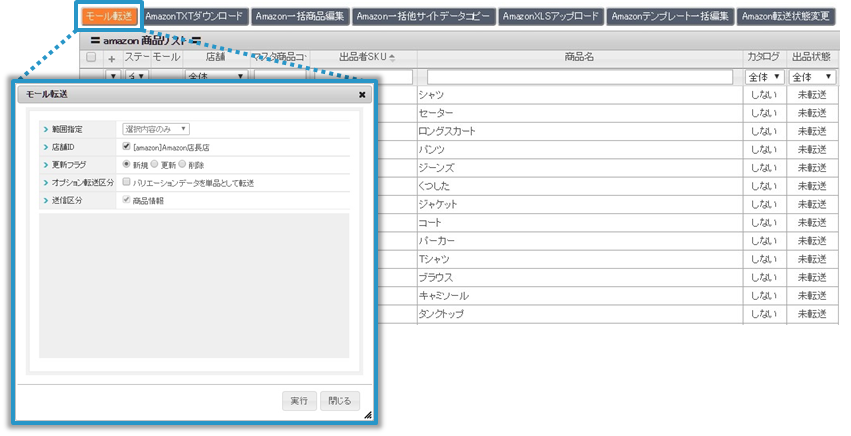Select the パーカー product row
This screenshot has height=436, width=851.
click(580, 241)
